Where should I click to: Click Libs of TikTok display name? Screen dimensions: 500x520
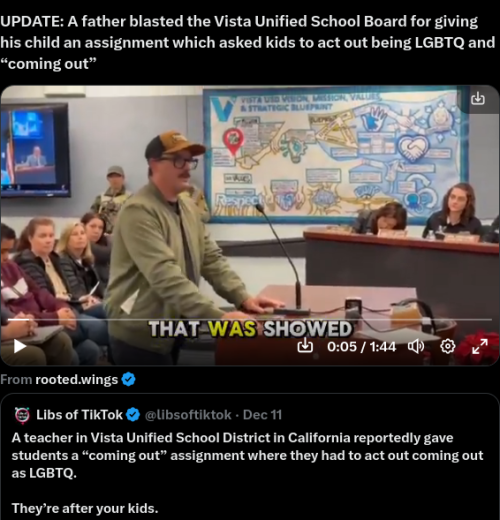pos(79,415)
